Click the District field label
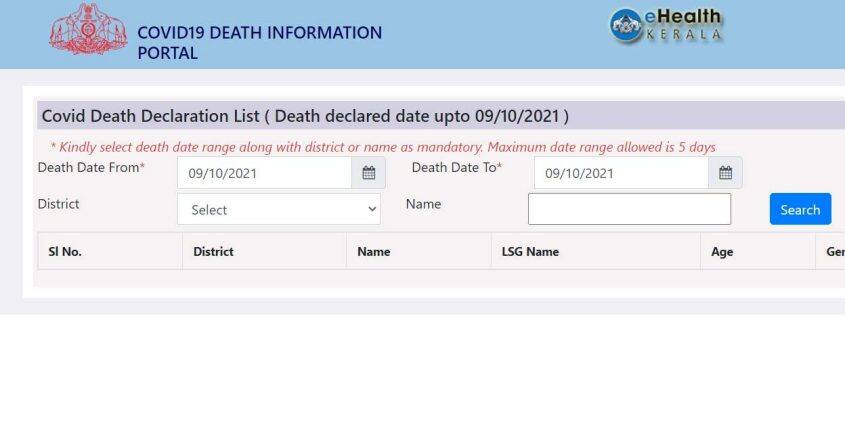 pos(58,204)
